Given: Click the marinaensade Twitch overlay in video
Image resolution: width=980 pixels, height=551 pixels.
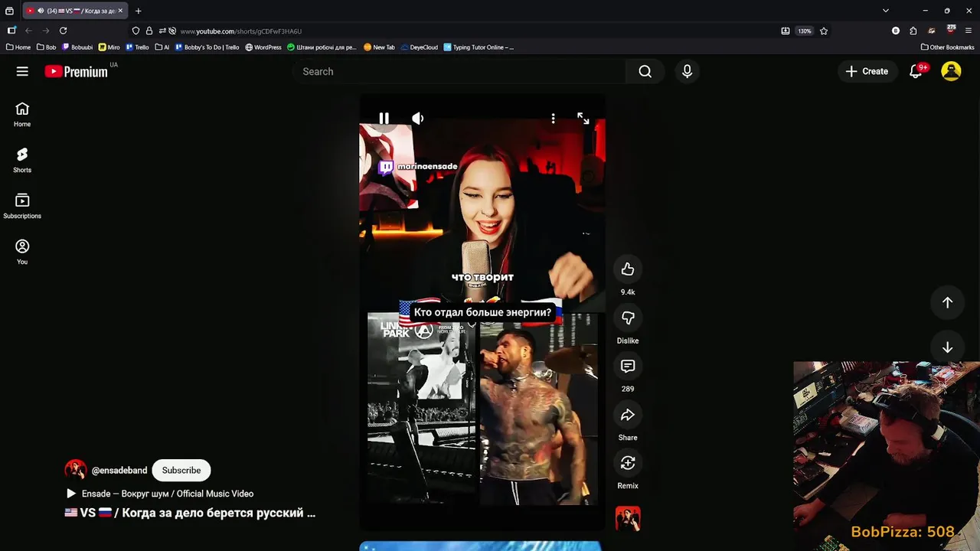Looking at the screenshot, I should [418, 166].
